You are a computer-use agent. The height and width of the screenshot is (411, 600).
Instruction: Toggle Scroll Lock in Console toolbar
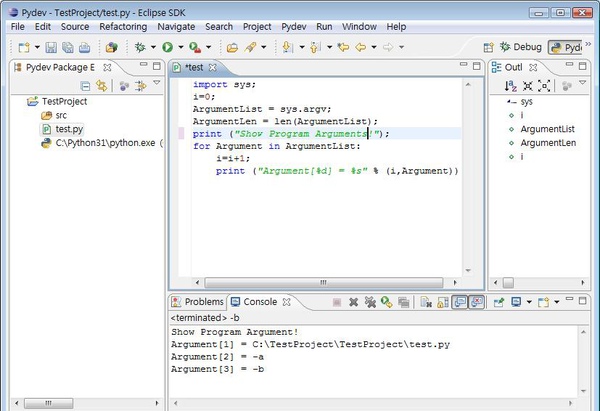click(x=443, y=302)
